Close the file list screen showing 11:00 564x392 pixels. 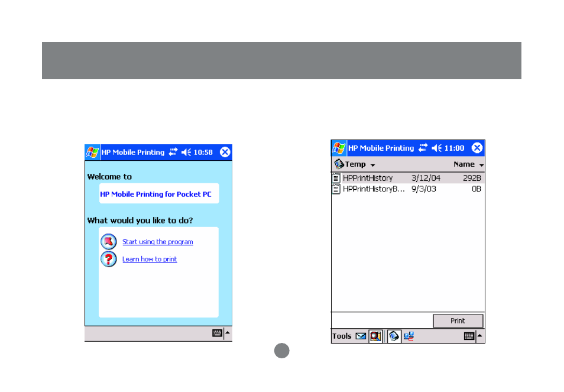click(477, 148)
